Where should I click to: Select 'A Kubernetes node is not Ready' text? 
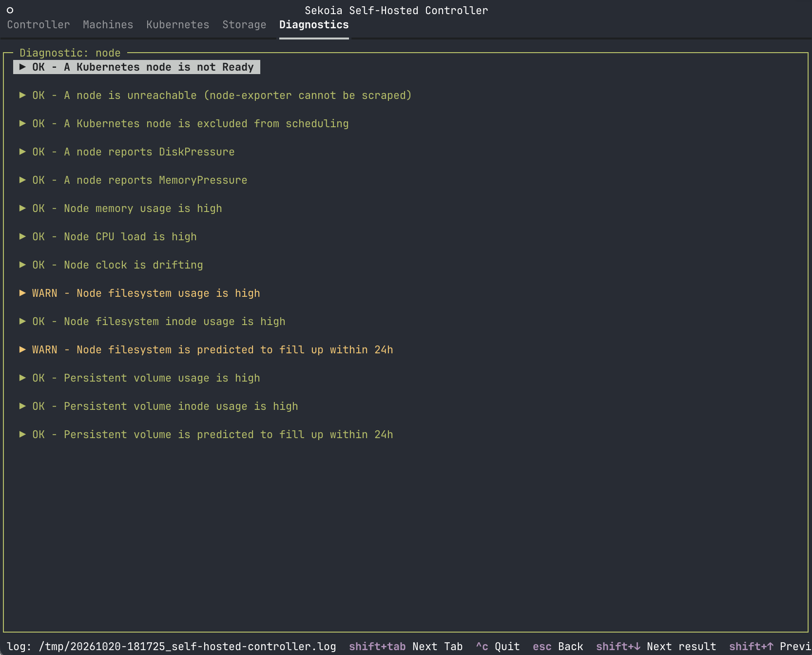[159, 67]
